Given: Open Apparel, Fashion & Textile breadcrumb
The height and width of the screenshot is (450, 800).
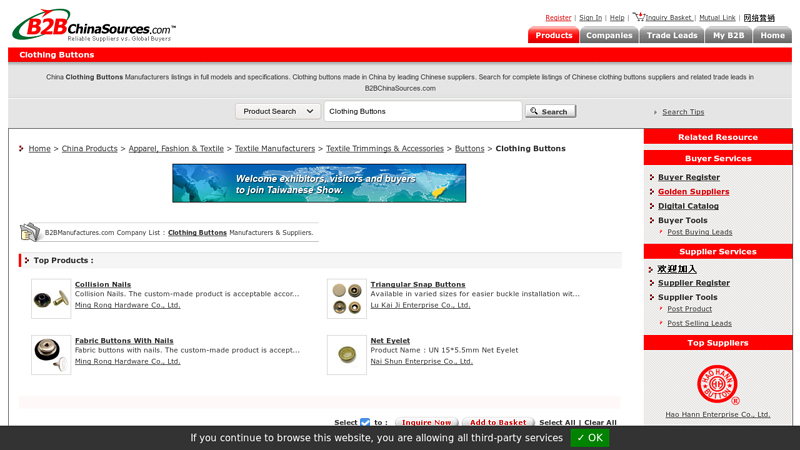Looking at the screenshot, I should (x=176, y=148).
